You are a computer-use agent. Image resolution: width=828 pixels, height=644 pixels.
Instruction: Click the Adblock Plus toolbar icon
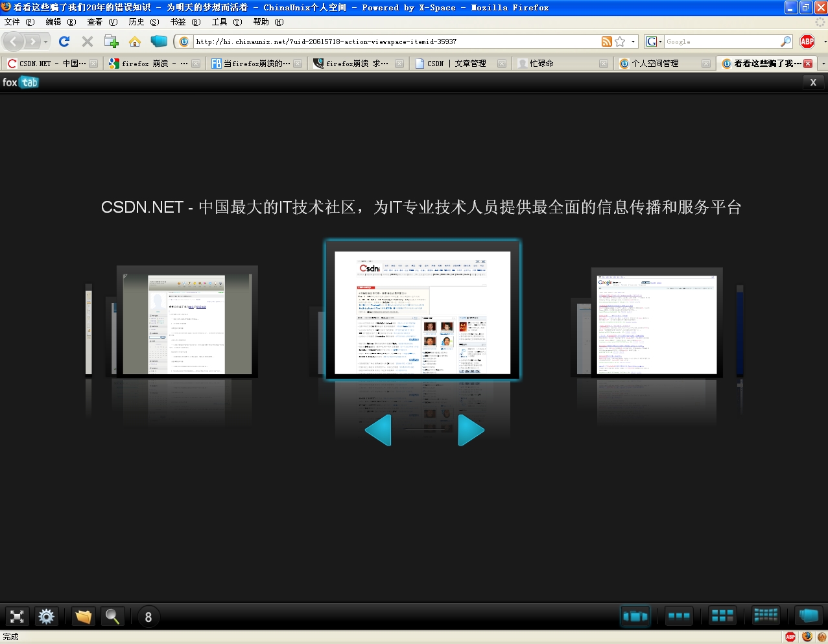point(807,42)
